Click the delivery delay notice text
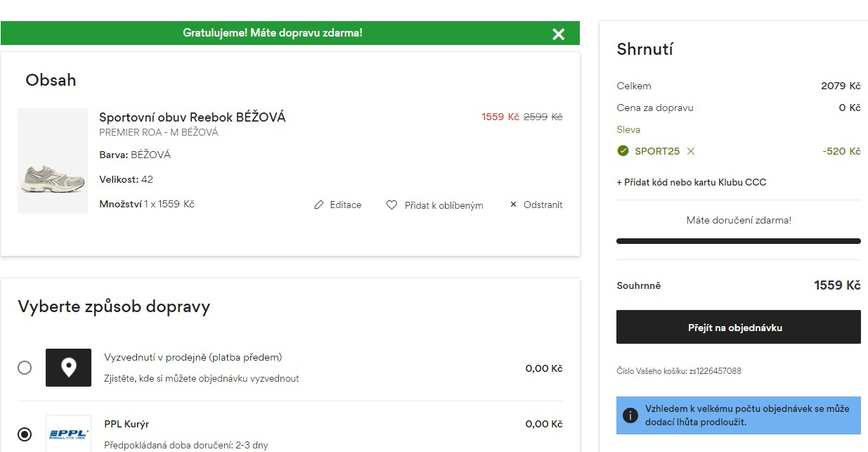 click(747, 415)
